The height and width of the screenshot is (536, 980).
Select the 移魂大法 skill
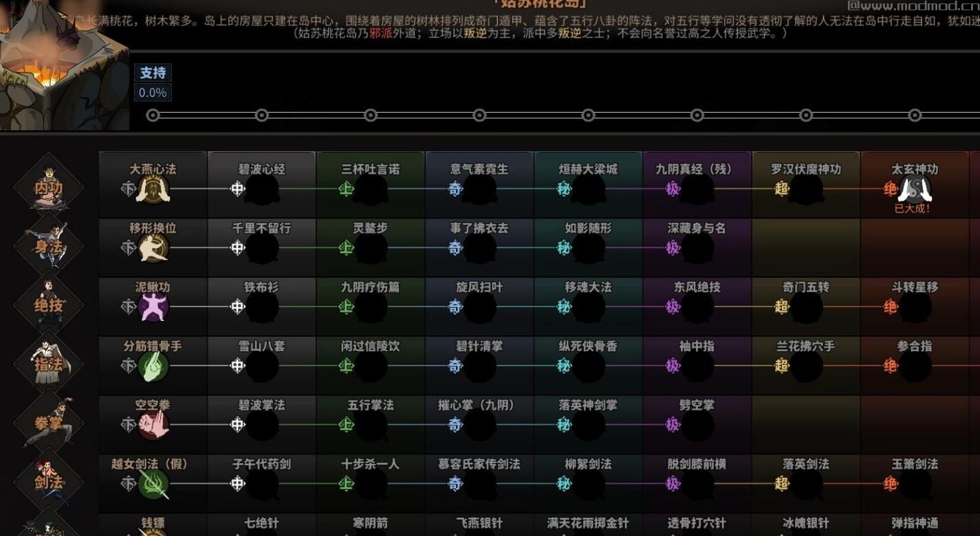click(x=588, y=306)
